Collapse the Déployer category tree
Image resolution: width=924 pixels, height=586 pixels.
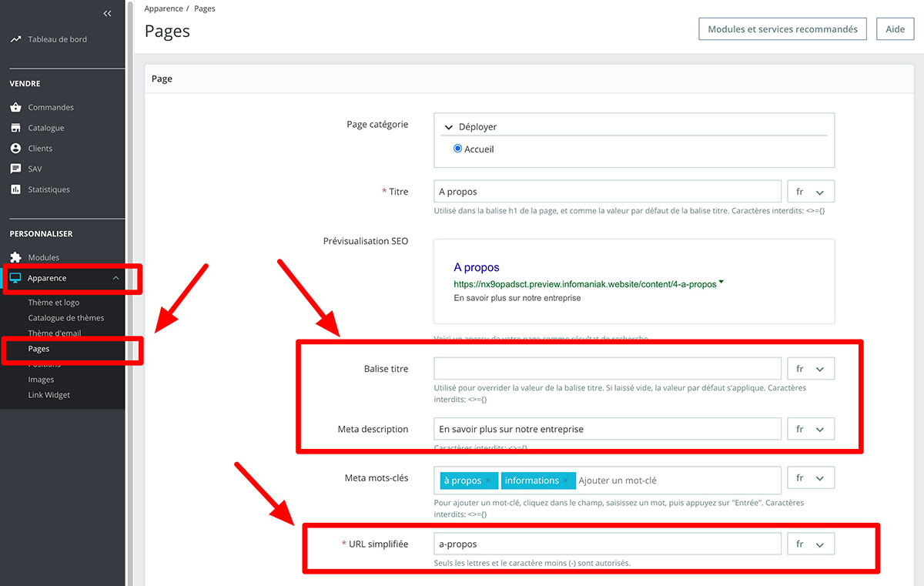tap(450, 127)
